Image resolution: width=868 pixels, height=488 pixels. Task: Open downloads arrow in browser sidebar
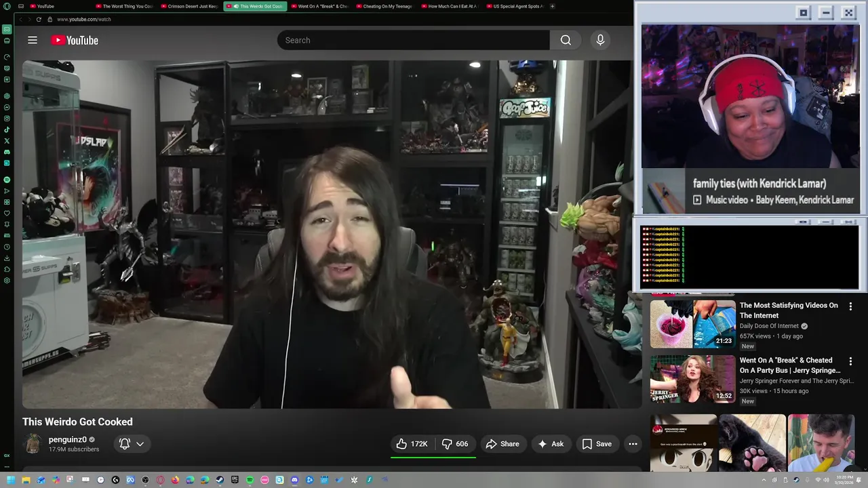click(x=7, y=258)
